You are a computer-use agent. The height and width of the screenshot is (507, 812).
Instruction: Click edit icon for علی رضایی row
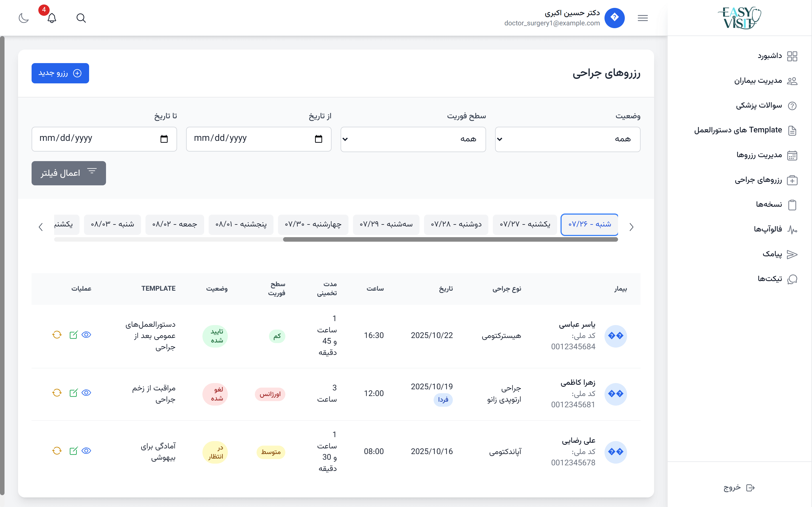point(73,451)
